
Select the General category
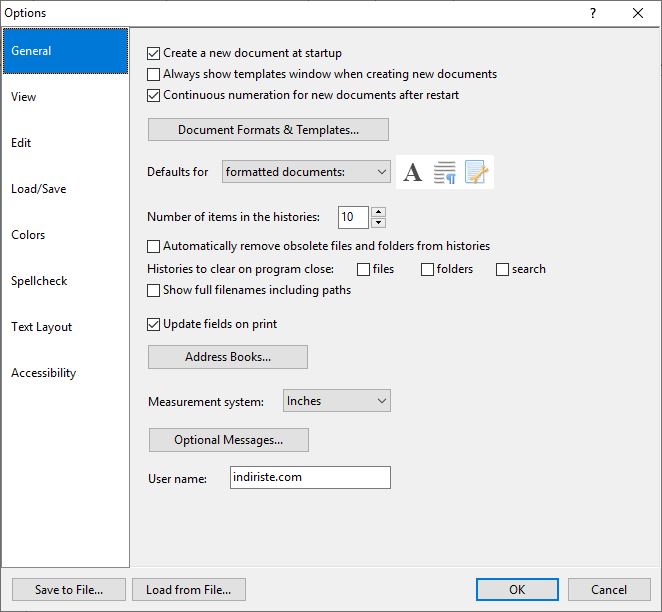coord(65,51)
